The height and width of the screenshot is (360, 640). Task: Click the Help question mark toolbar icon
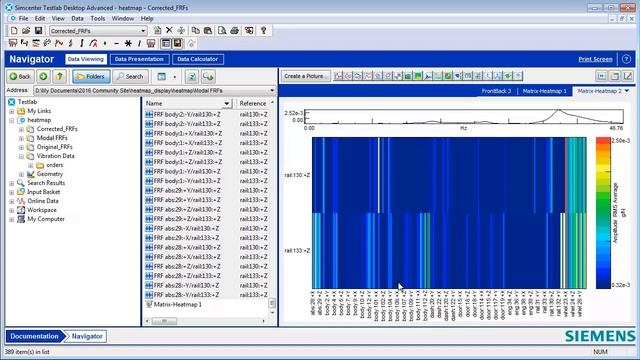pos(263,31)
